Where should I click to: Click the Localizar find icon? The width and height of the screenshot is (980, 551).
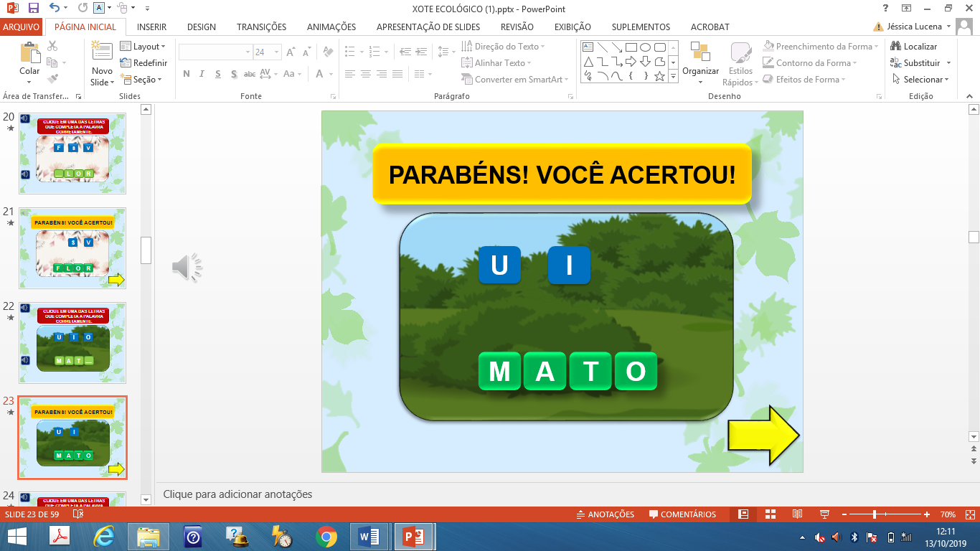pyautogui.click(x=896, y=47)
